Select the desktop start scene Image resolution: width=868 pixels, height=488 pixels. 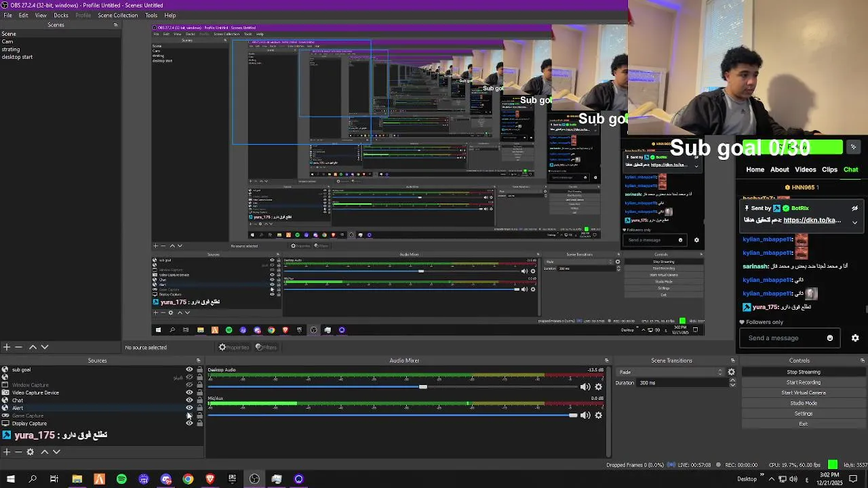point(17,57)
